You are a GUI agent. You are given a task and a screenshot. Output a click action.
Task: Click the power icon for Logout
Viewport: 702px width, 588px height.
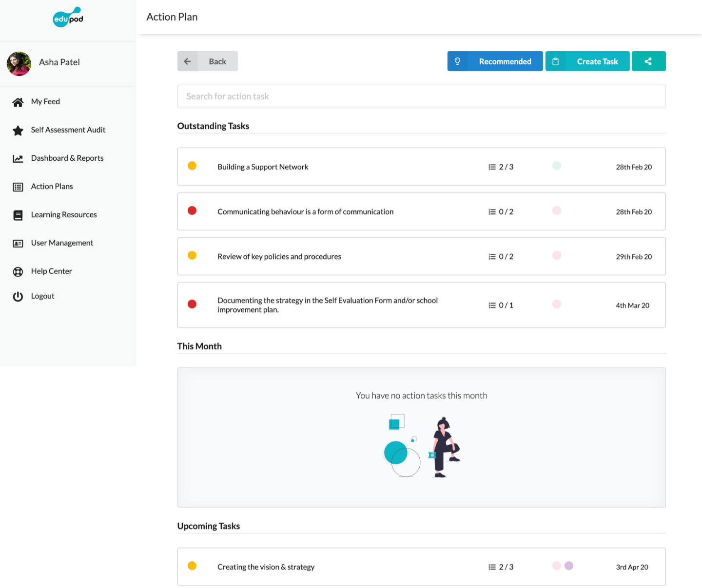click(18, 297)
